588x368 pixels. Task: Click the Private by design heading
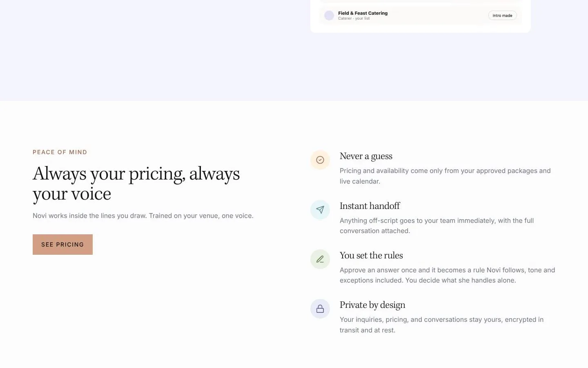[x=372, y=305]
